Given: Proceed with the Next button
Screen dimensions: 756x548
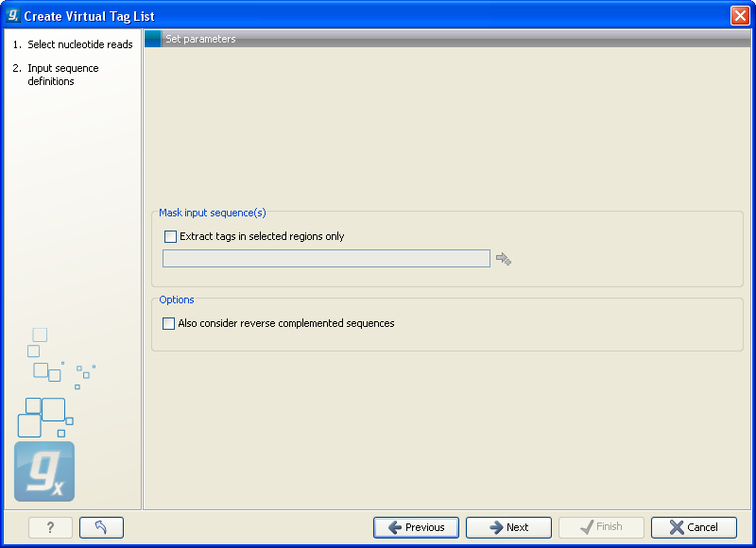Looking at the screenshot, I should 508,527.
